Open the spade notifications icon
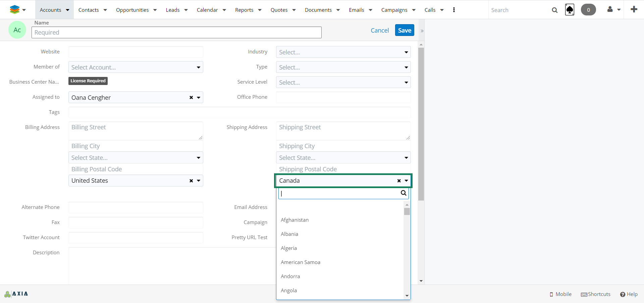This screenshot has width=644, height=303. [570, 10]
